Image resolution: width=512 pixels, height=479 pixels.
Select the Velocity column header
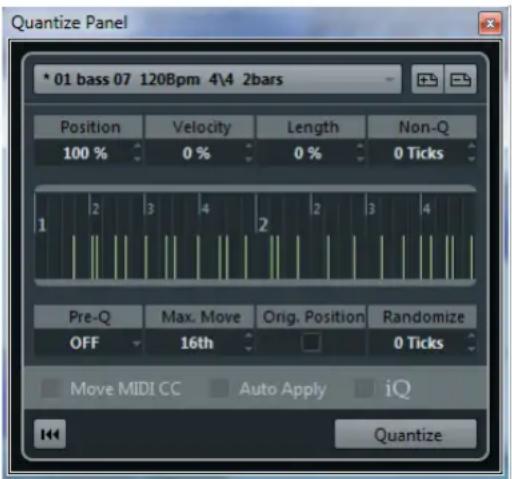pos(200,127)
